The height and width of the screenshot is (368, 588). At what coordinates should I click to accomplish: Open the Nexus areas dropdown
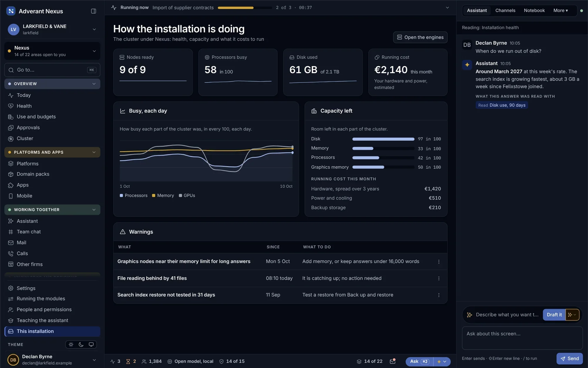coord(52,51)
